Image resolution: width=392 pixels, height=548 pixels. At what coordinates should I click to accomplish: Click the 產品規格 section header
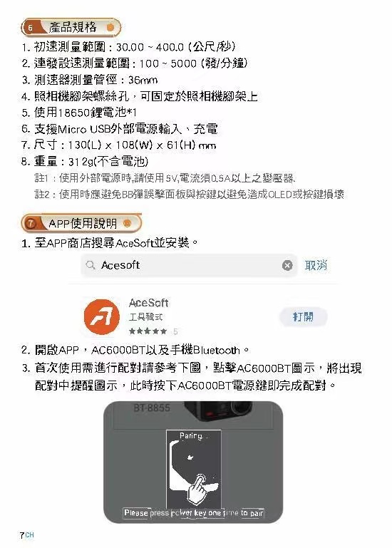click(71, 27)
